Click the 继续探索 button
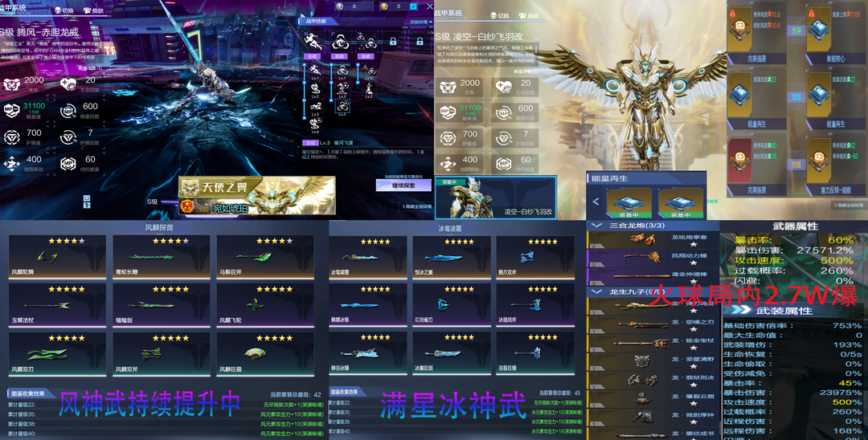The image size is (868, 440). click(x=403, y=185)
